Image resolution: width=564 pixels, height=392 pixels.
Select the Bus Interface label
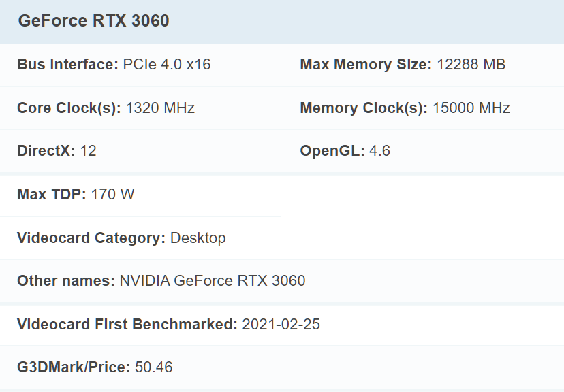coord(67,65)
